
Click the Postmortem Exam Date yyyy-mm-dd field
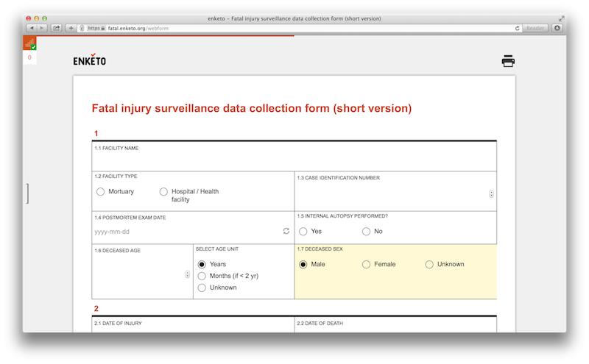pyautogui.click(x=187, y=232)
